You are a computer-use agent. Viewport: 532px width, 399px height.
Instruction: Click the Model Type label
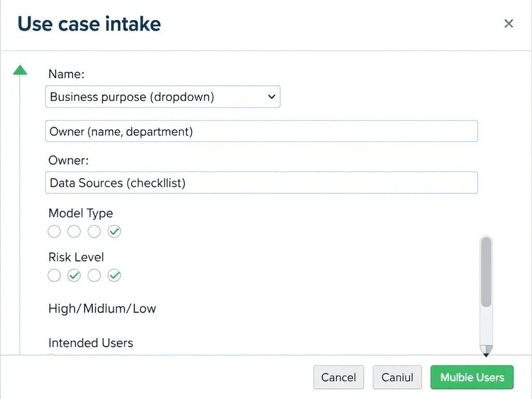[81, 213]
